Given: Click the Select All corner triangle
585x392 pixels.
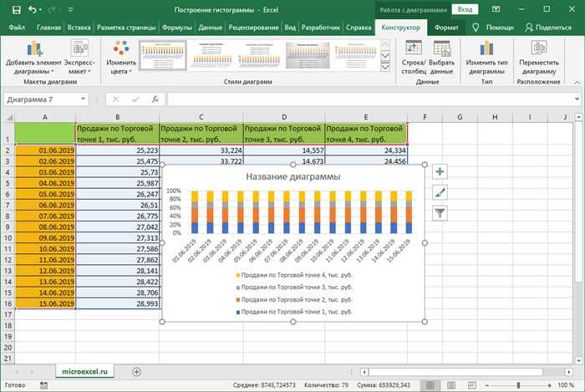Looking at the screenshot, I should click(9, 117).
